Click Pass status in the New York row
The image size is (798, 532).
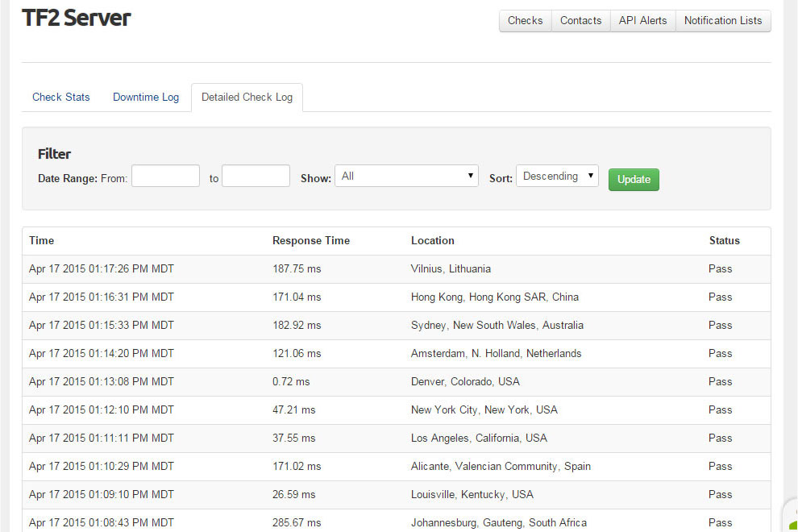click(720, 409)
